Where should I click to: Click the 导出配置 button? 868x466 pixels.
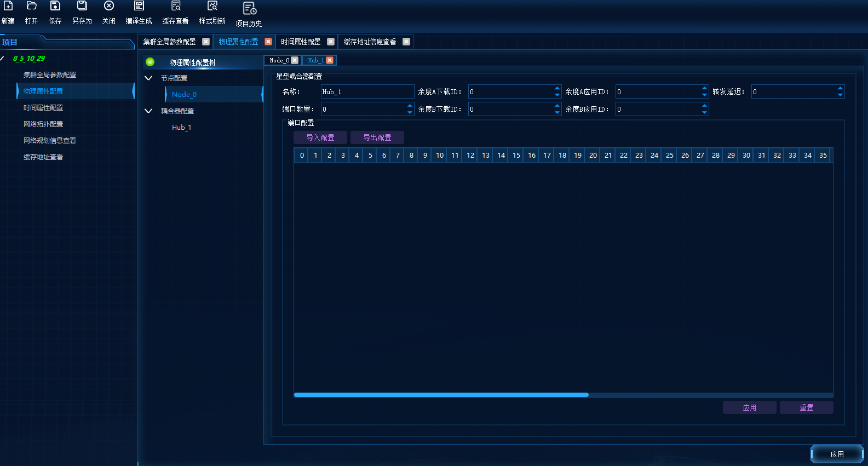pos(377,137)
